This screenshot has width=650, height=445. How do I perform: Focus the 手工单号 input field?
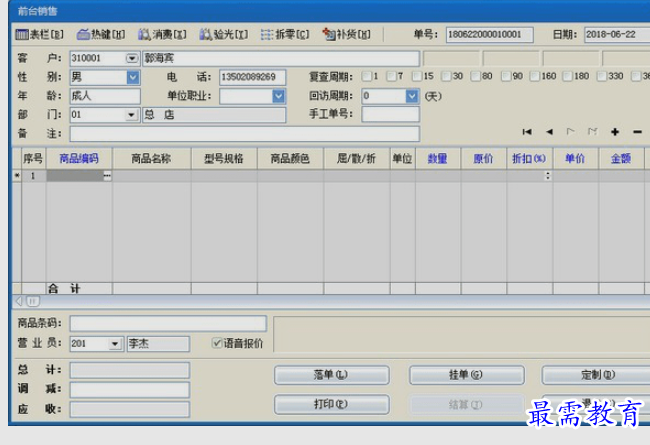[390, 114]
